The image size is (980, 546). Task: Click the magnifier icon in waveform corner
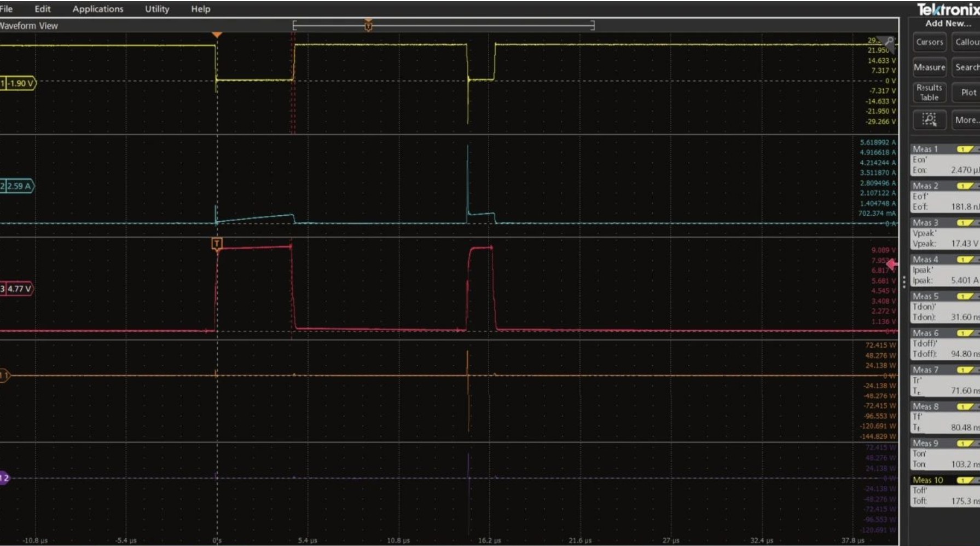889,42
